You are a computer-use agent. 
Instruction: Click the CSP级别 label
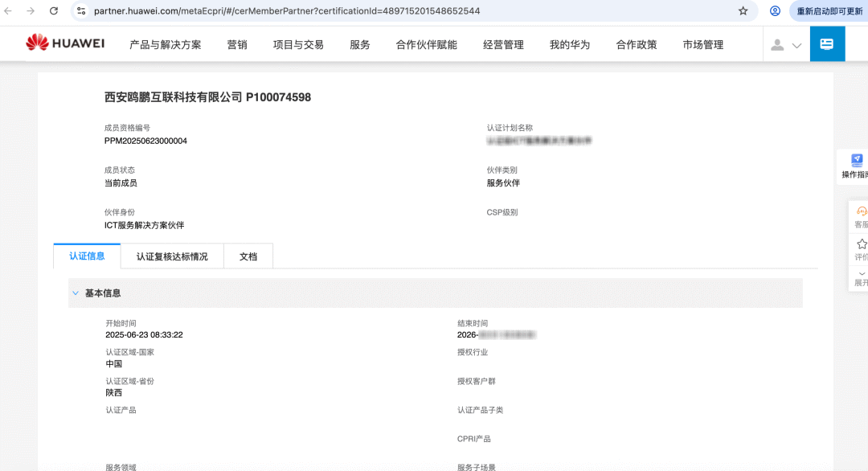click(502, 212)
